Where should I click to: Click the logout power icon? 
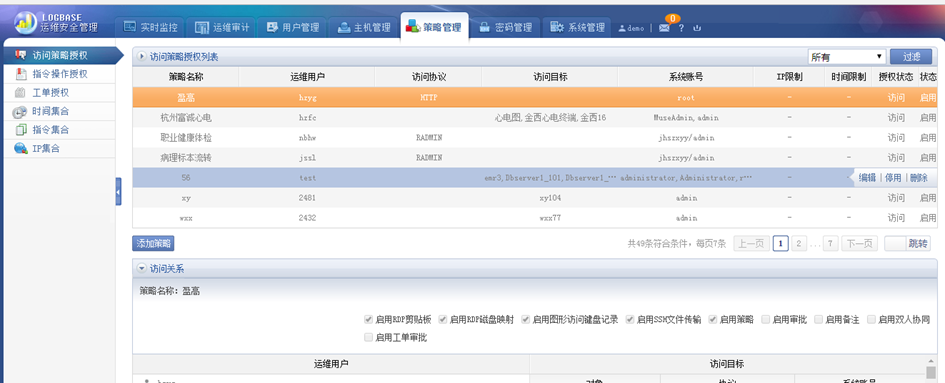pyautogui.click(x=697, y=28)
